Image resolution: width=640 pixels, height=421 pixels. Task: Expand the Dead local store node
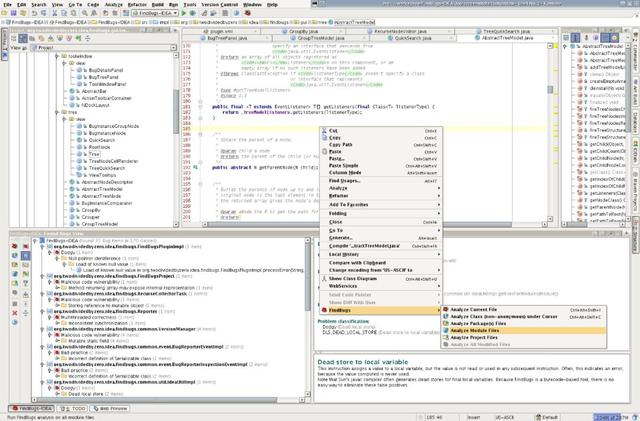[57, 394]
